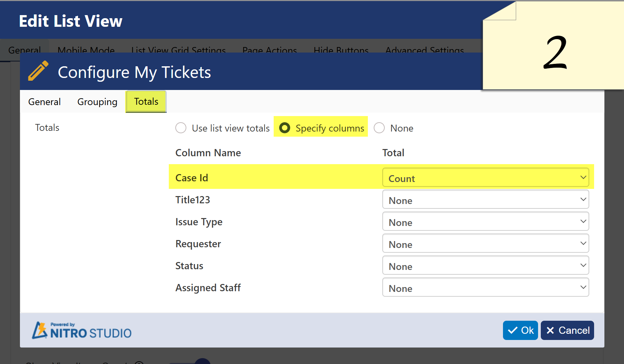Switch to the General tab in Configure dialog

(x=44, y=102)
